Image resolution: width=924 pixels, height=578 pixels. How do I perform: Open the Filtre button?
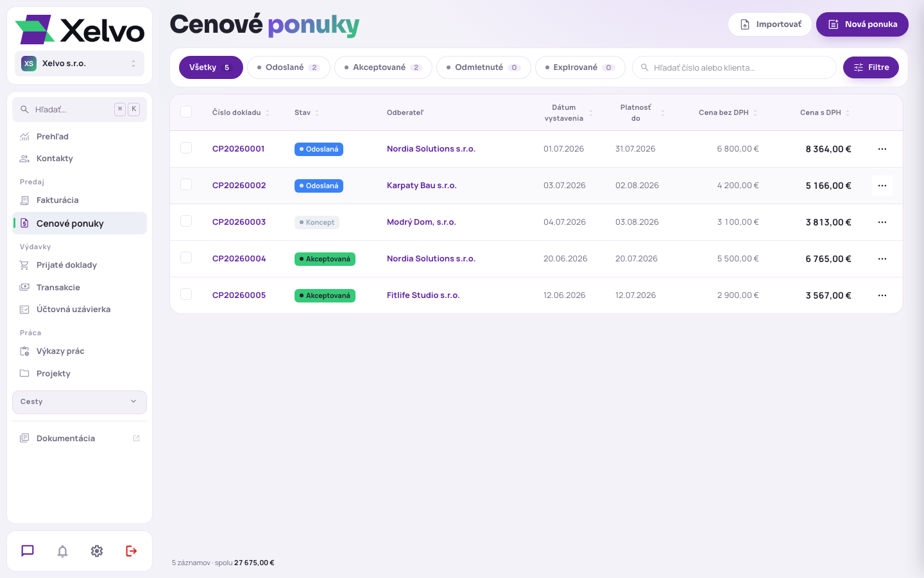pos(871,67)
